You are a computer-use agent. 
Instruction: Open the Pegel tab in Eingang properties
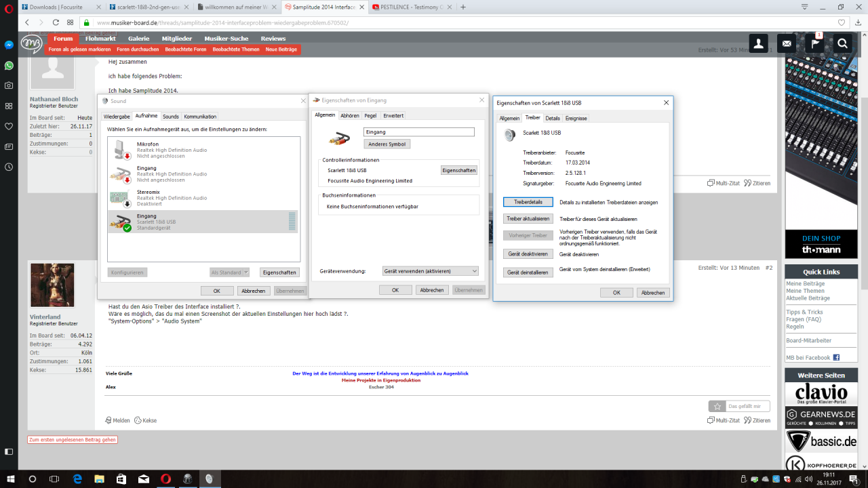(370, 116)
